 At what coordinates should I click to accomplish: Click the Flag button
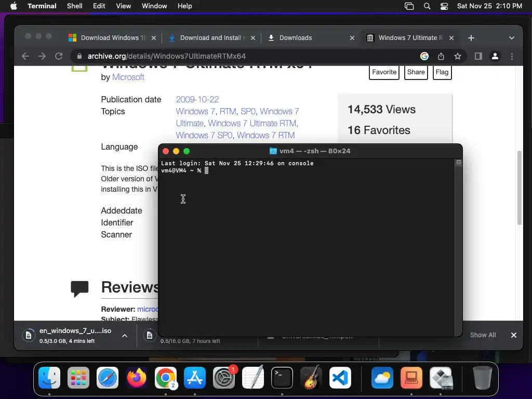442,72
